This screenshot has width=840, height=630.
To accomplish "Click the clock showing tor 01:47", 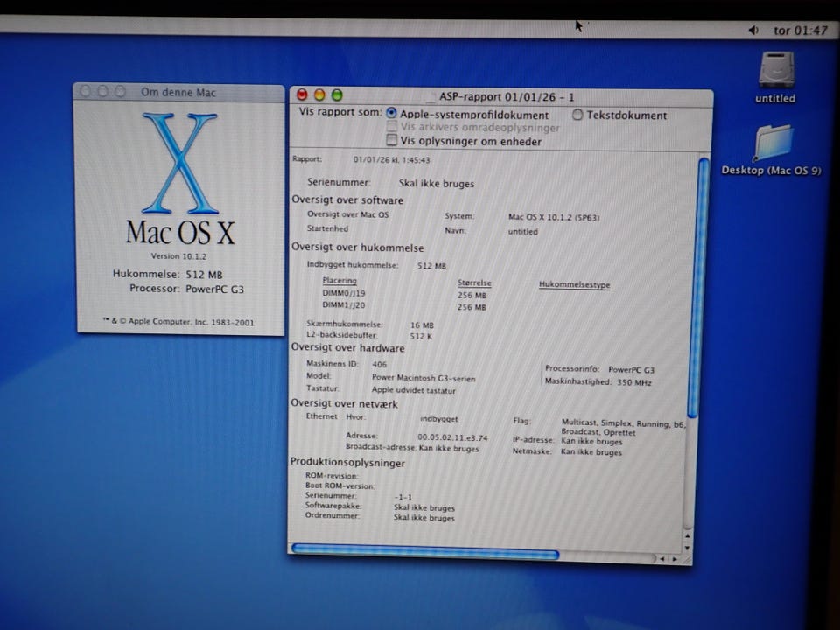I will 801,31.
